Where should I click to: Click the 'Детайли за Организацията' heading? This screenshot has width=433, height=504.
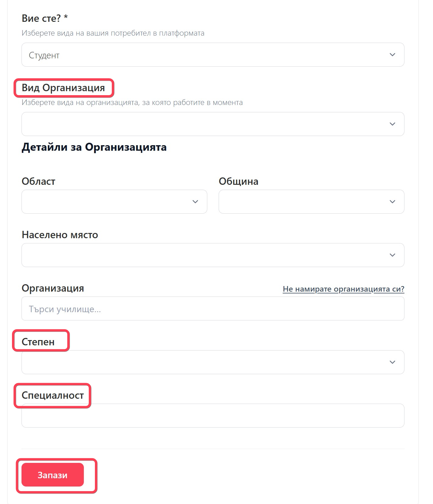[x=94, y=147]
